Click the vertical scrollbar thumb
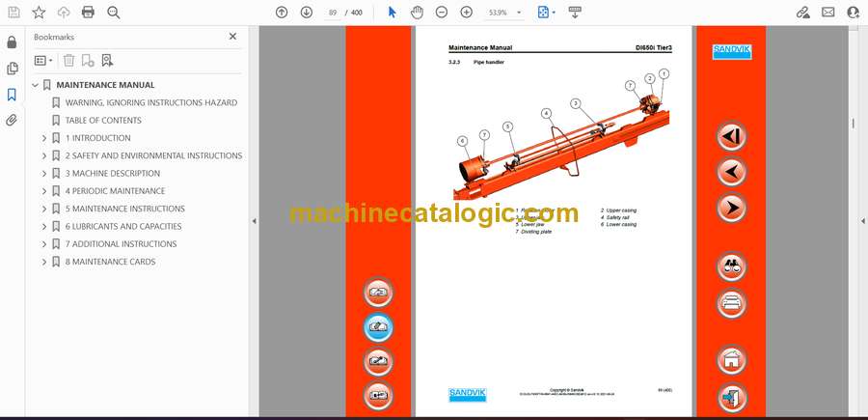 854,123
